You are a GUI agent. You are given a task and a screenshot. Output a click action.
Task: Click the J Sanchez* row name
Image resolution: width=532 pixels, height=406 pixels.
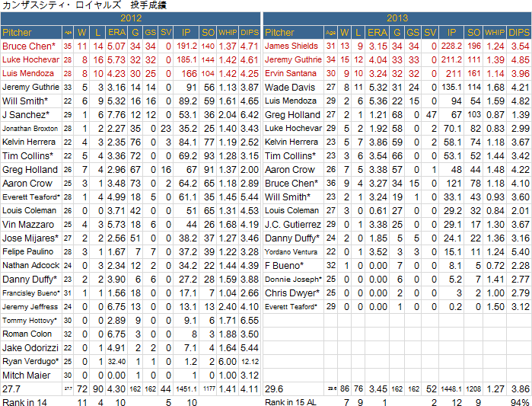coord(26,115)
